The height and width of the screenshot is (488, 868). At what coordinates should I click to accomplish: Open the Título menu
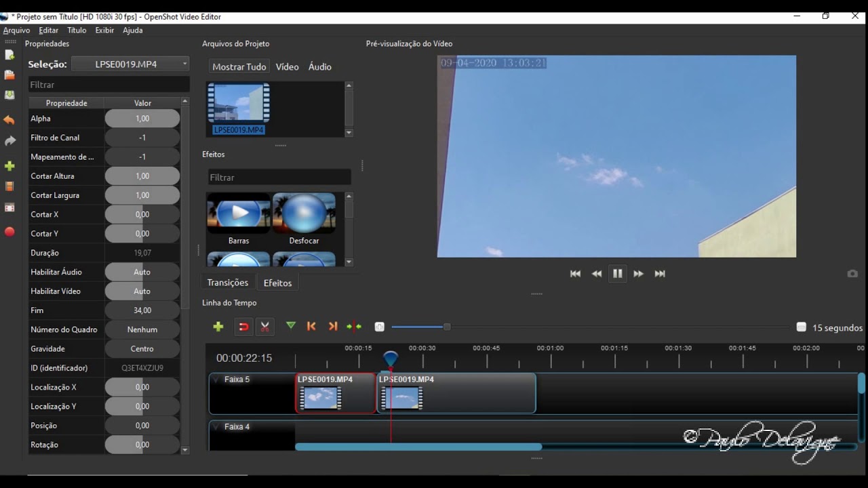tap(77, 30)
